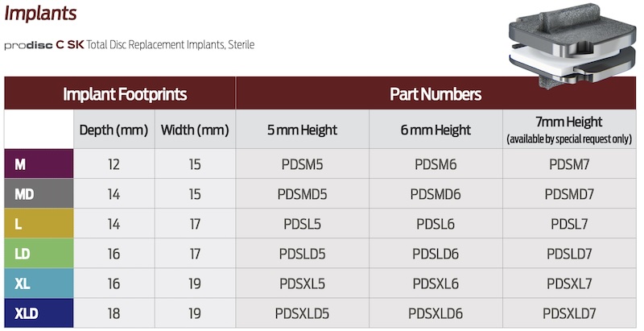The image size is (644, 331).
Task: Click part number PDSM5
Action: tap(302, 164)
